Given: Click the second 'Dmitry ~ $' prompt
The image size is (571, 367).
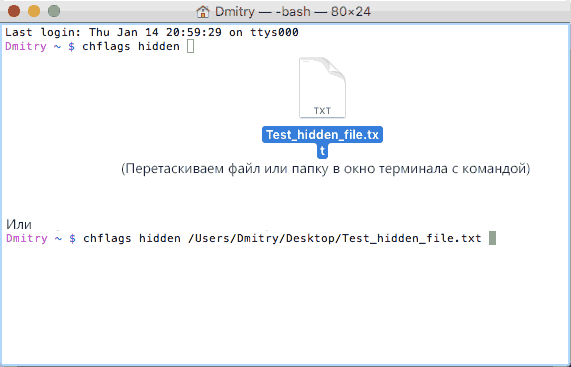Looking at the screenshot, I should click(41, 238).
